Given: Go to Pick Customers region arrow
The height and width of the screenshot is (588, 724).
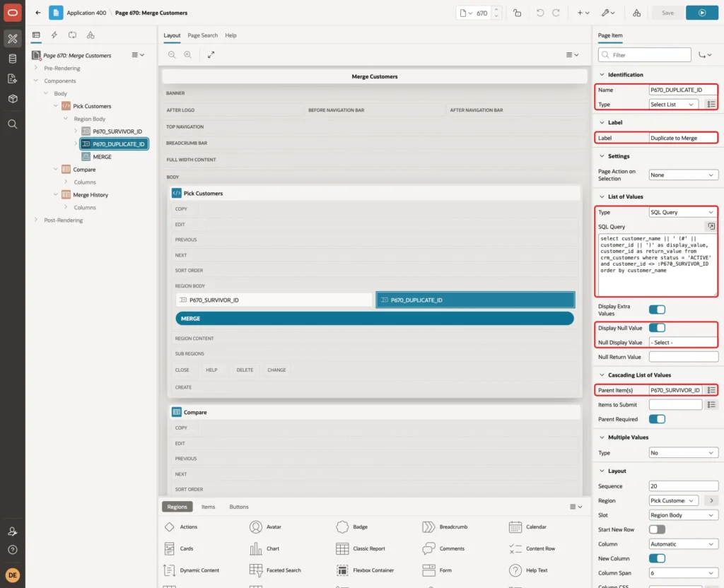Looking at the screenshot, I should click(x=711, y=500).
